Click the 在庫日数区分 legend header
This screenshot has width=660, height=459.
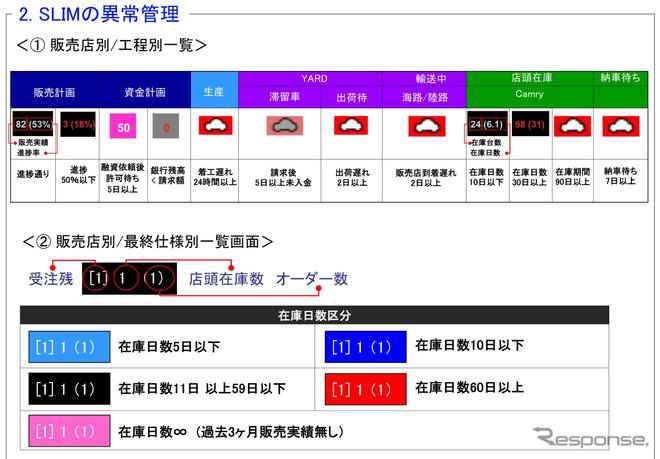314,315
